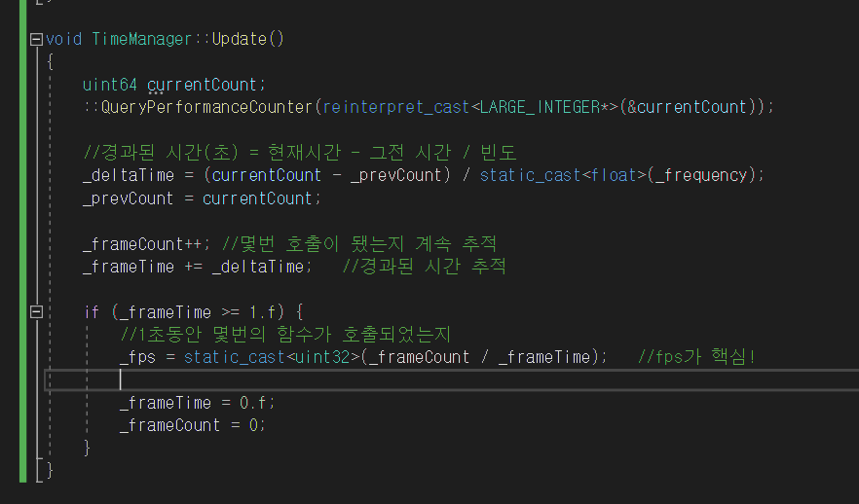
Task: Click the '1.f' literal in the if condition
Action: [262, 312]
